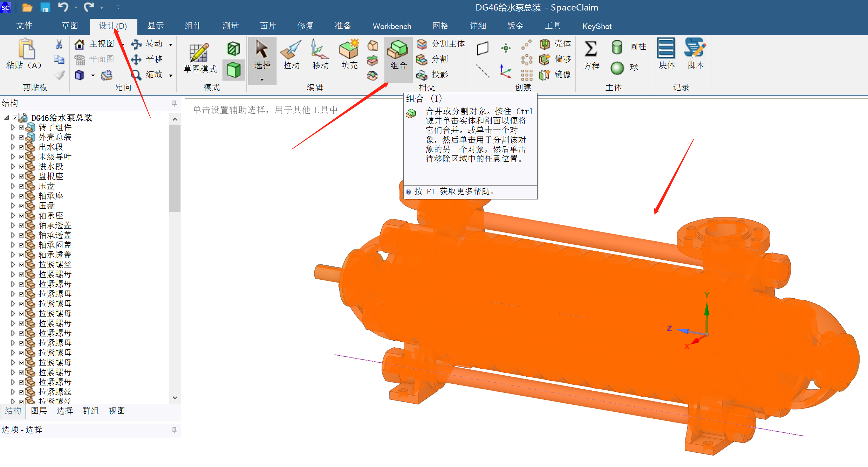Toggle checkbox for 盘根座 component
The image size is (868, 467).
21,176
